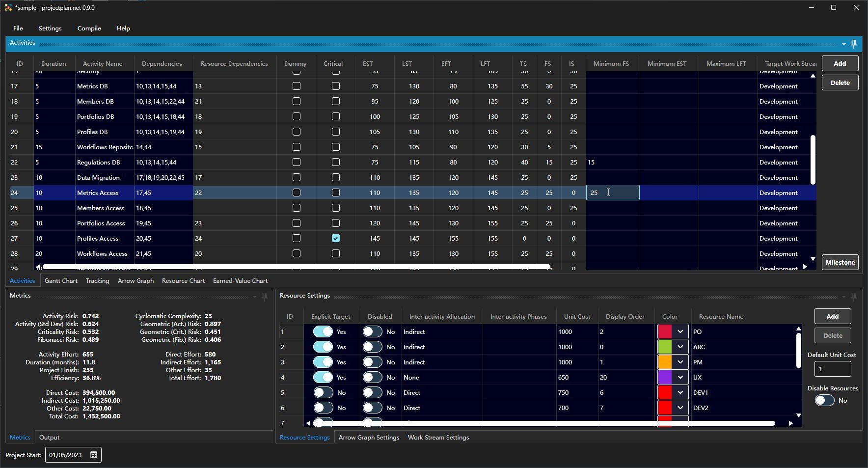Viewport: 868px width, 468px height.
Task: Click the Project Start date field
Action: [x=73, y=455]
